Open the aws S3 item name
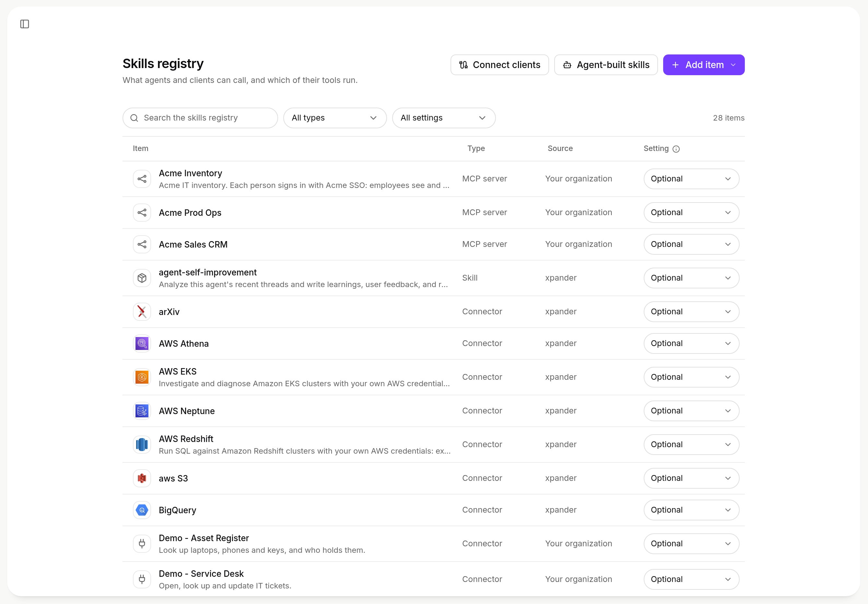The image size is (868, 604). [173, 478]
